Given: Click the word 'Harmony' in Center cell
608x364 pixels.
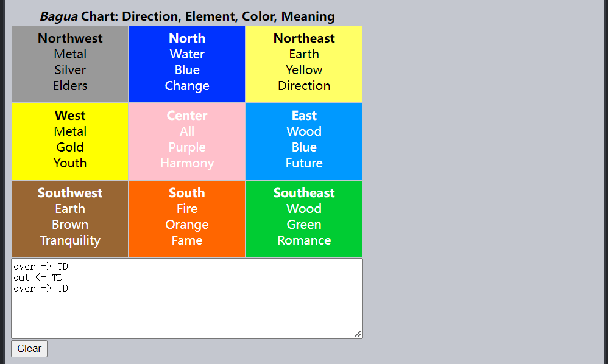Looking at the screenshot, I should [187, 163].
